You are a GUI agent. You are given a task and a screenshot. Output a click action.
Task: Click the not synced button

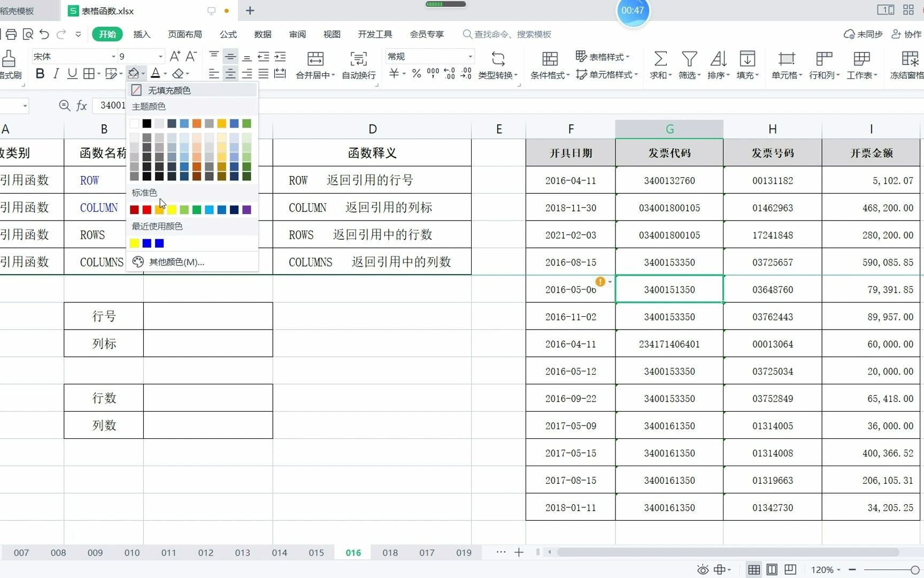pyautogui.click(x=863, y=34)
